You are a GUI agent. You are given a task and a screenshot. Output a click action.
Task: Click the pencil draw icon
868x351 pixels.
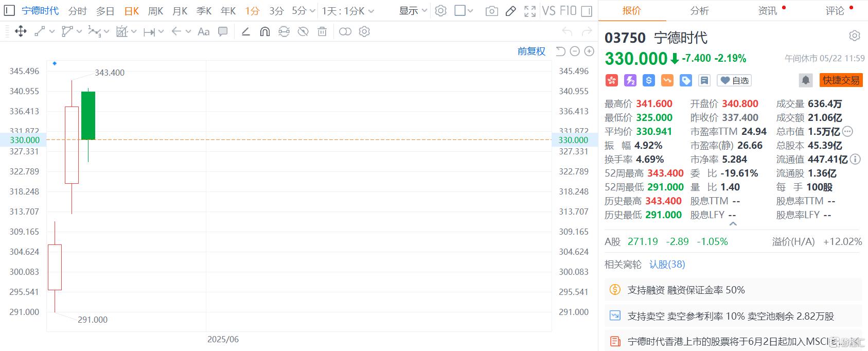tap(511, 11)
